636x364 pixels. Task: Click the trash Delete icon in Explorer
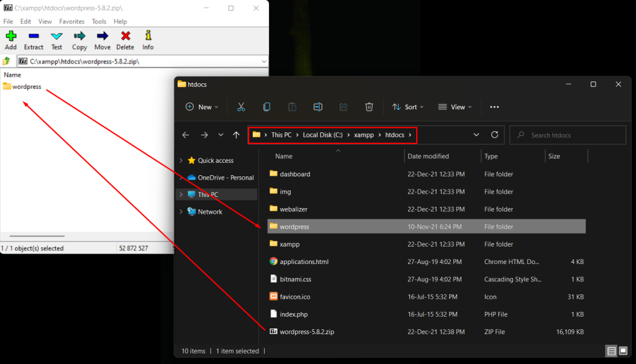369,107
